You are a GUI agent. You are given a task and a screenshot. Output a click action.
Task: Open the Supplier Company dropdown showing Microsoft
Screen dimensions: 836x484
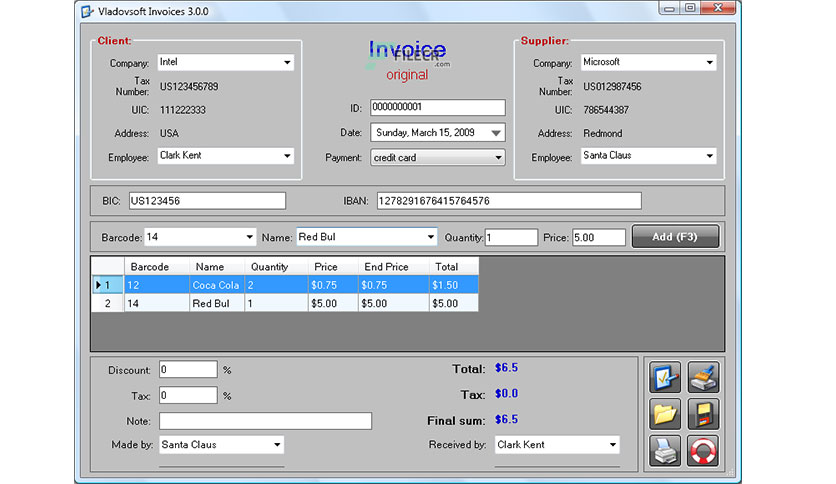(x=709, y=62)
